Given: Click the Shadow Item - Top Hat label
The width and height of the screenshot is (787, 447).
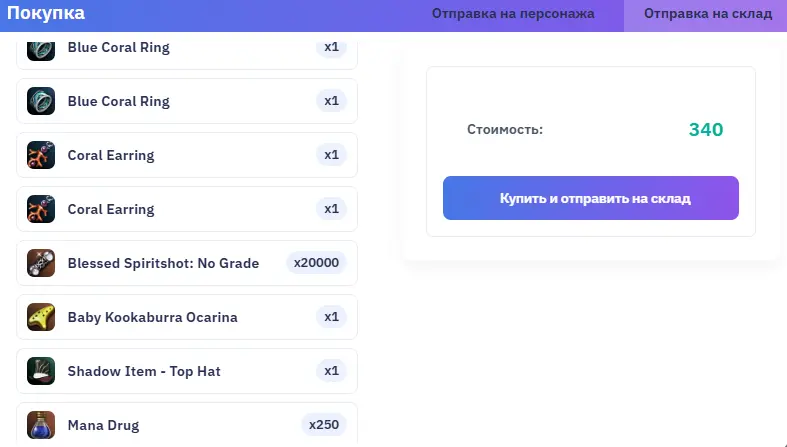Looking at the screenshot, I should click(144, 371).
